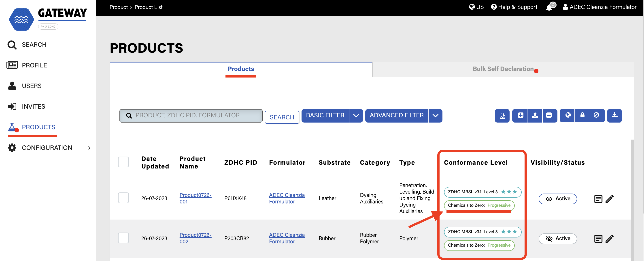Image resolution: width=644 pixels, height=261 pixels.
Task: Open the Product0726-002 link
Action: pos(195,238)
